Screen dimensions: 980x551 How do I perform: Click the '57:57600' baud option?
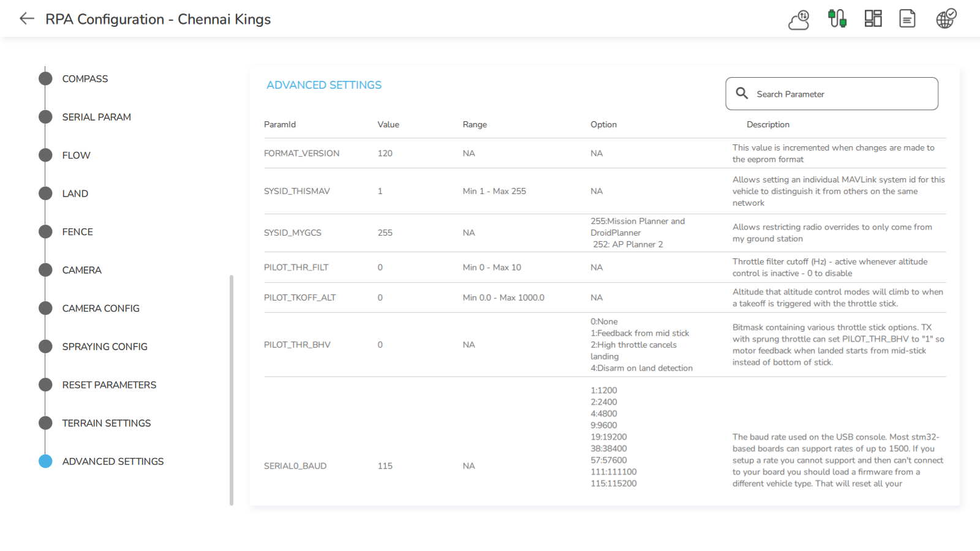[609, 460]
